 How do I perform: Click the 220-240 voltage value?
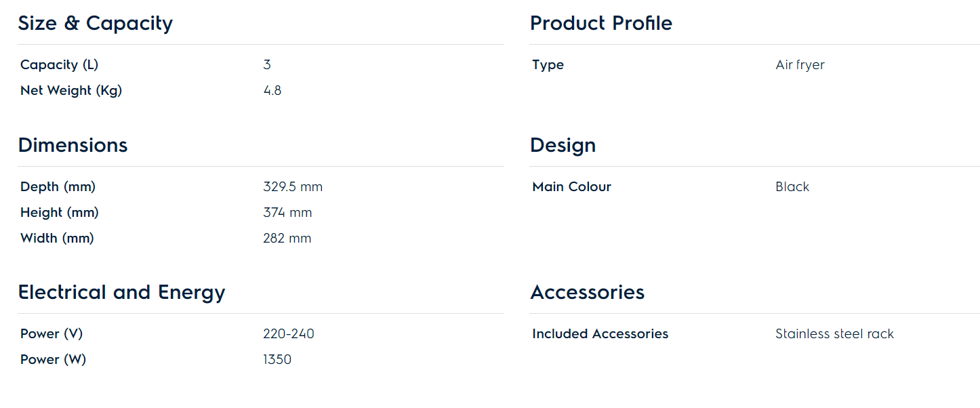pyautogui.click(x=289, y=334)
